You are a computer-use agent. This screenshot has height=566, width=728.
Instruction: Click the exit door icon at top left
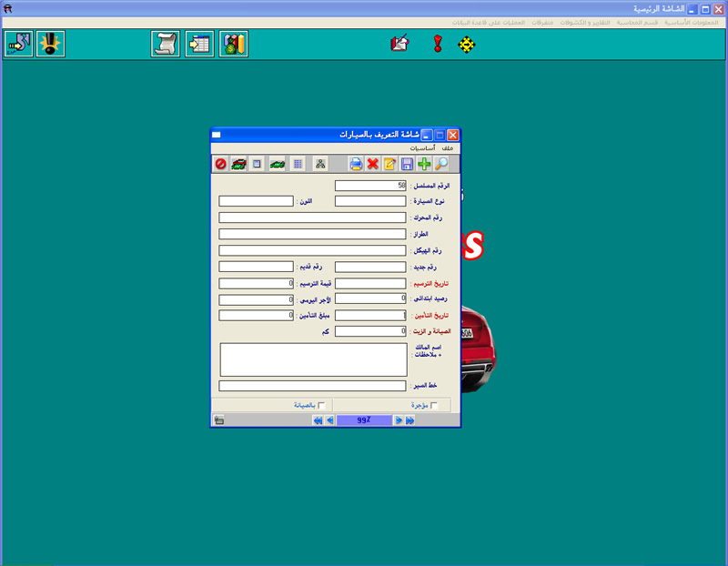[17, 44]
